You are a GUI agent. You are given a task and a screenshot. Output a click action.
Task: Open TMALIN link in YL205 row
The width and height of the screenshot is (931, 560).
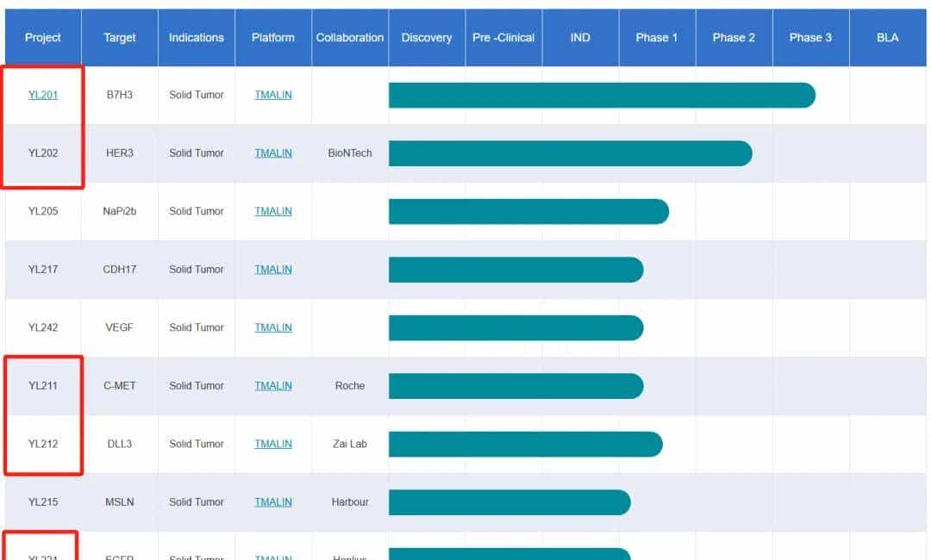[273, 211]
